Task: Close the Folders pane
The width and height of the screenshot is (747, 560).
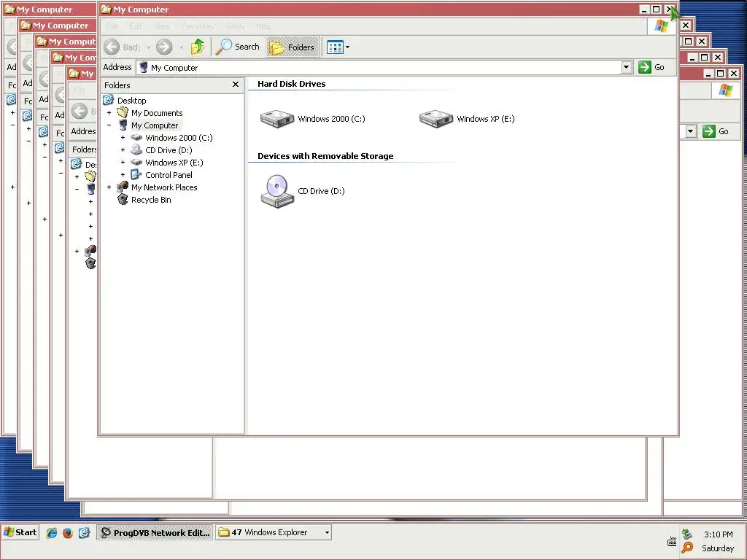Action: coord(236,85)
